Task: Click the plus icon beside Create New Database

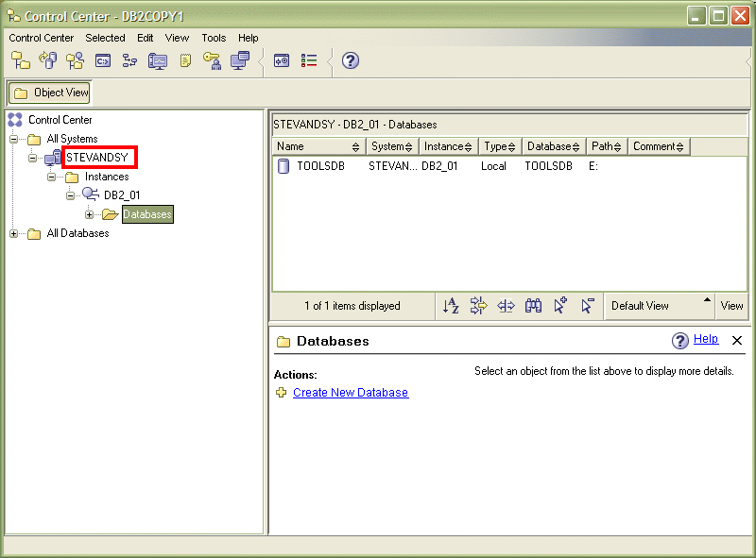Action: (x=281, y=393)
